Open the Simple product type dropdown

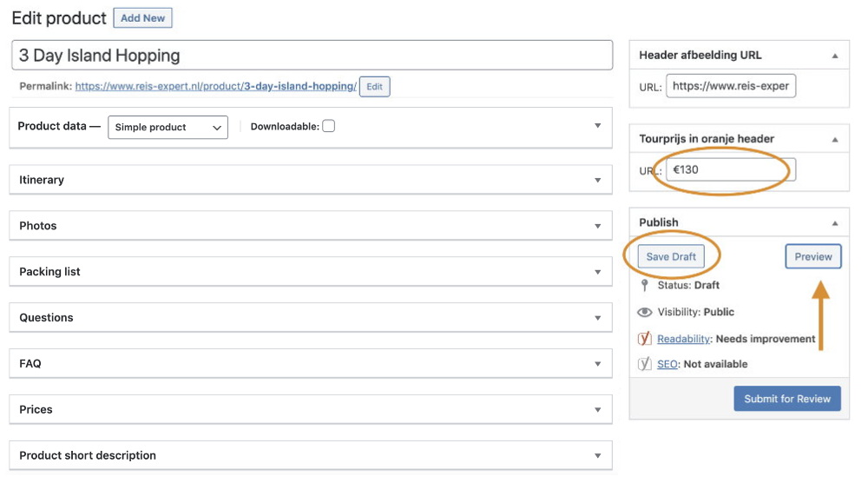tap(168, 128)
